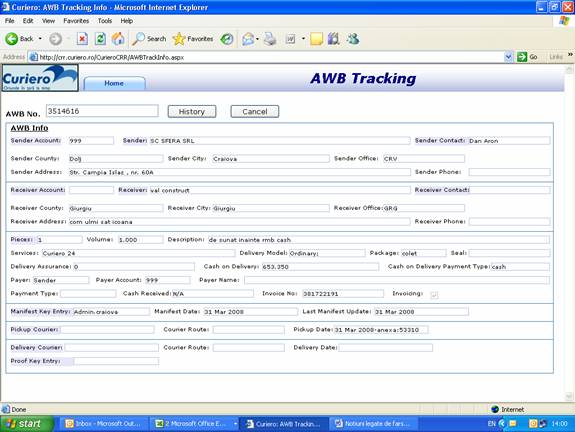Click the Invoice No field

(343, 294)
